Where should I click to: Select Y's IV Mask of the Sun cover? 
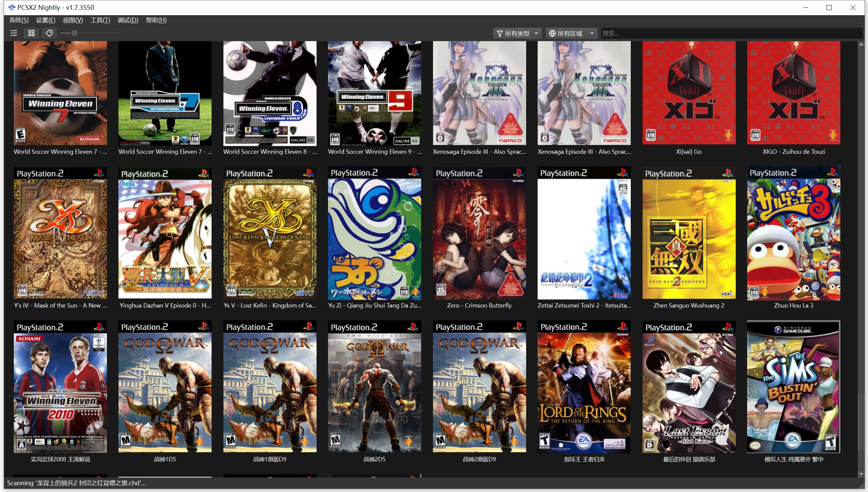tap(60, 233)
